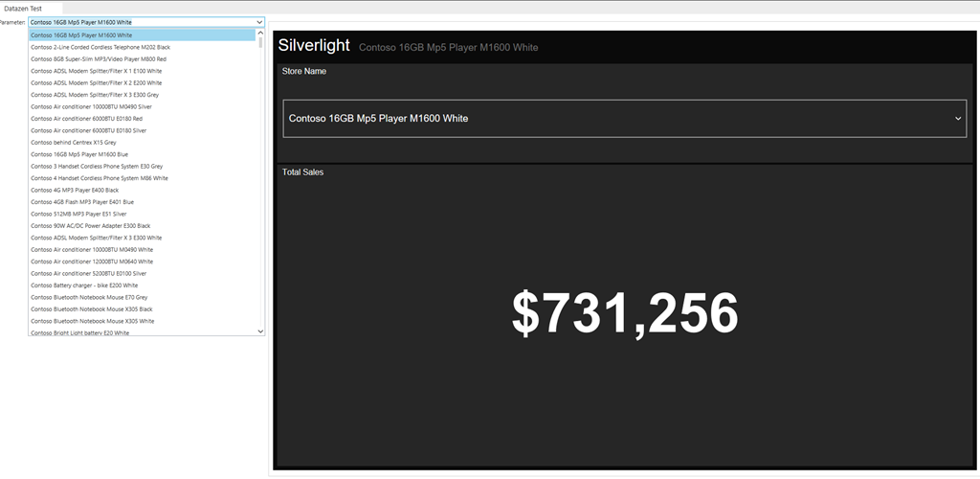This screenshot has width=980, height=479.
Task: Click the highlighted Contoso 16GB Mp5 Player M1600 White item
Action: click(x=81, y=34)
